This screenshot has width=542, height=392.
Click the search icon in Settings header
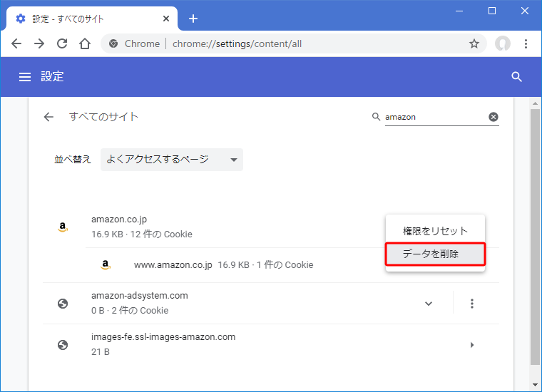517,77
